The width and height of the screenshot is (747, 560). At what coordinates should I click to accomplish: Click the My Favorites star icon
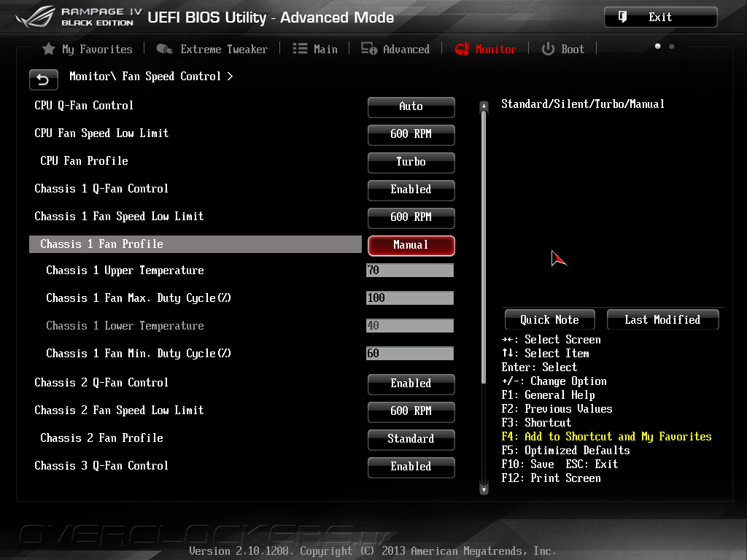pyautogui.click(x=49, y=49)
